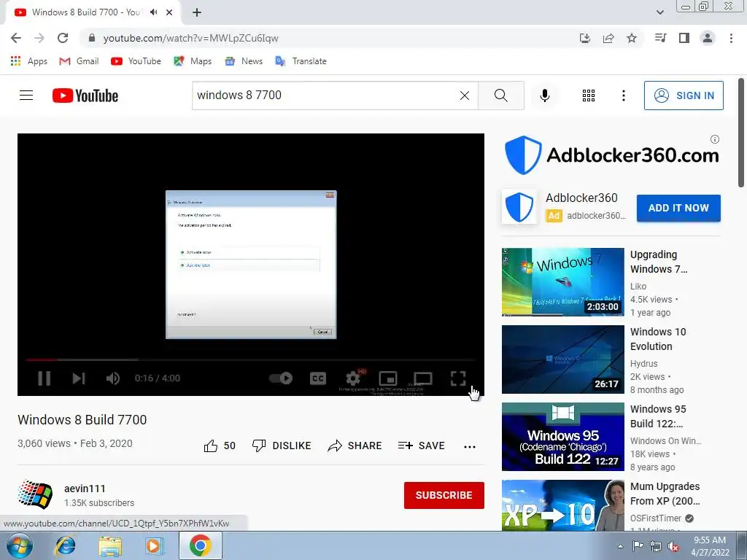Open Windows Start menu
This screenshot has height=560, width=747.
click(x=20, y=545)
